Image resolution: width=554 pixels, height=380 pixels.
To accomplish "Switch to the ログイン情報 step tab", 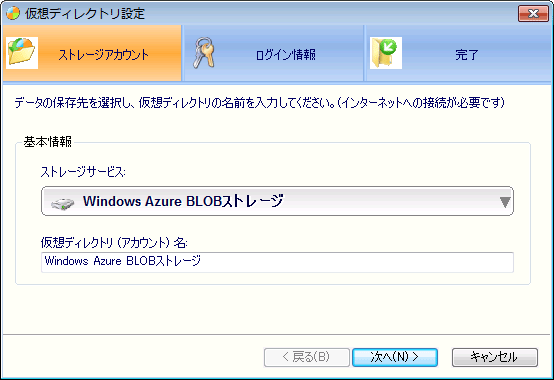I will (x=273, y=53).
